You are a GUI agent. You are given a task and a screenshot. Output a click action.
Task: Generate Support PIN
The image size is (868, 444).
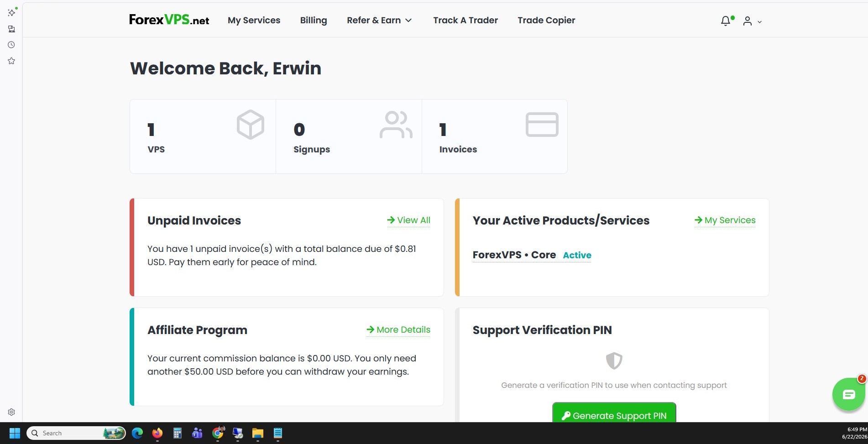pos(614,413)
